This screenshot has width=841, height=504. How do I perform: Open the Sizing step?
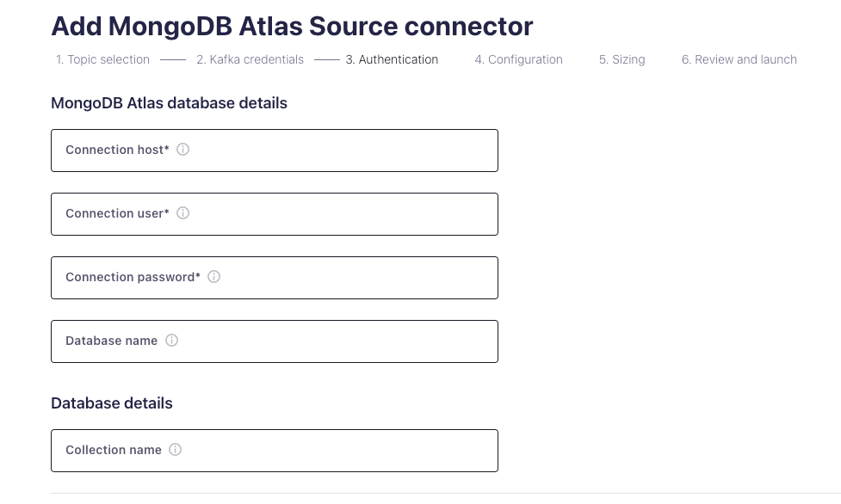[x=621, y=59]
